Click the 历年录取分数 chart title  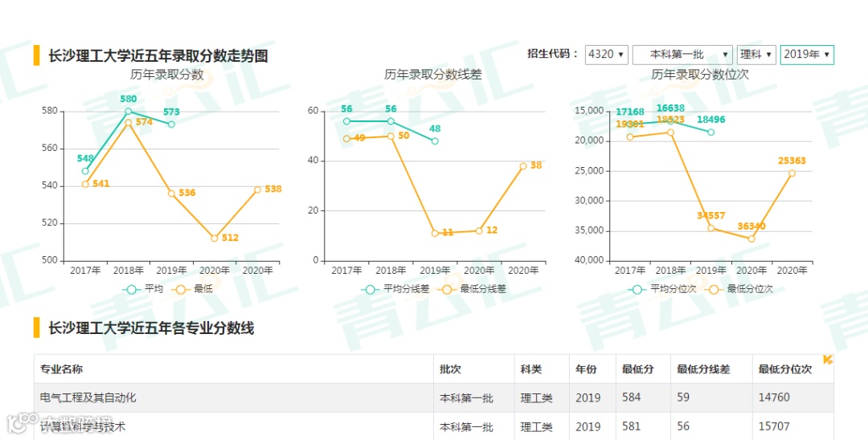point(167,75)
